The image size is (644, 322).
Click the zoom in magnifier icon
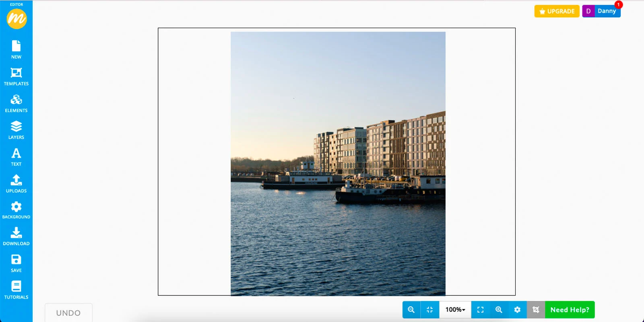pos(499,310)
